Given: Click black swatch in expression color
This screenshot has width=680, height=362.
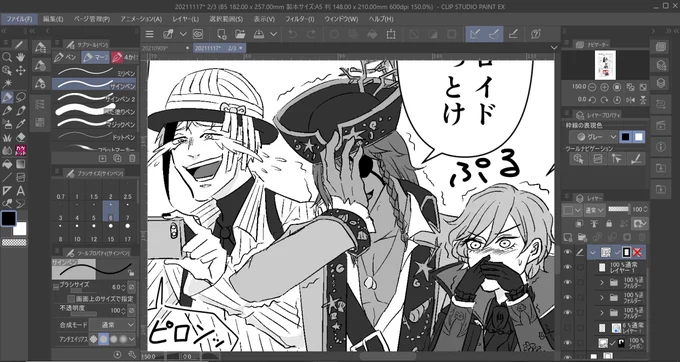Looking at the screenshot, I should click(x=625, y=137).
